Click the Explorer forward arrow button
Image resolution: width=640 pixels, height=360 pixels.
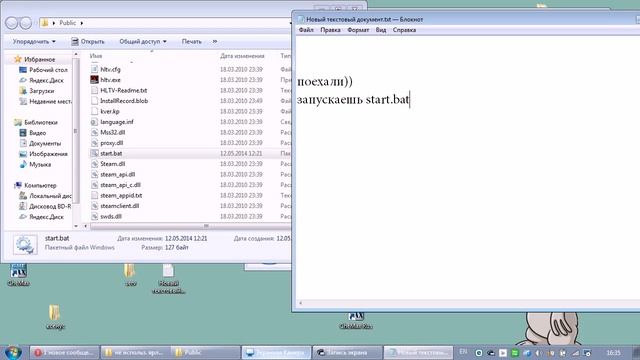click(x=26, y=23)
